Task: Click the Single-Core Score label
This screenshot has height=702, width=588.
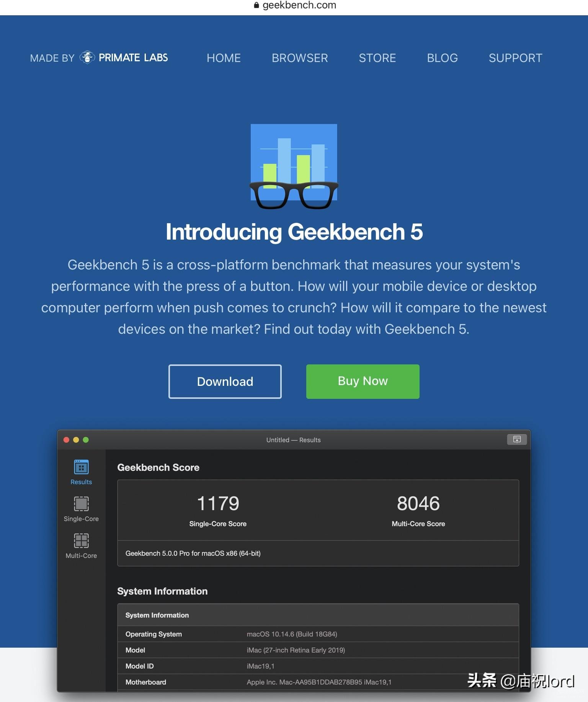Action: (x=218, y=524)
